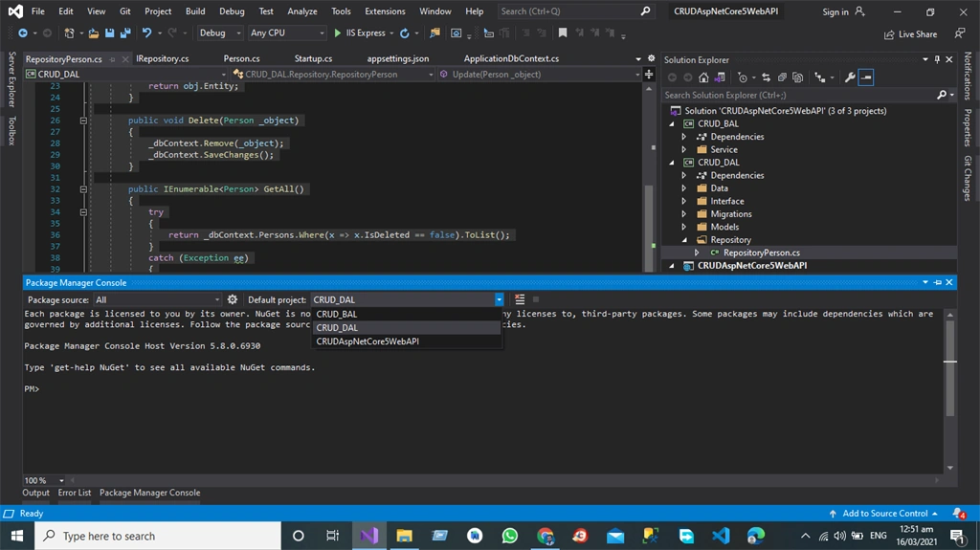Click the Default project dropdown arrow
The height and width of the screenshot is (550, 980).
pyautogui.click(x=499, y=300)
